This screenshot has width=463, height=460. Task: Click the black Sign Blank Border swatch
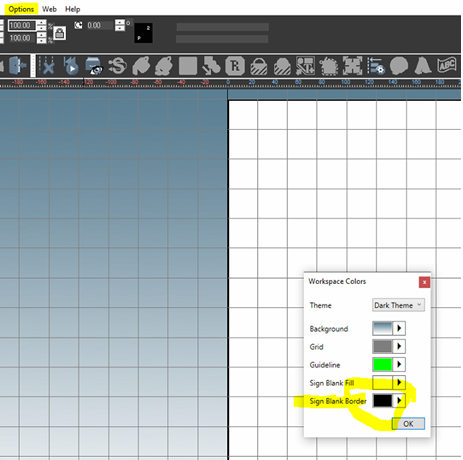click(x=382, y=400)
